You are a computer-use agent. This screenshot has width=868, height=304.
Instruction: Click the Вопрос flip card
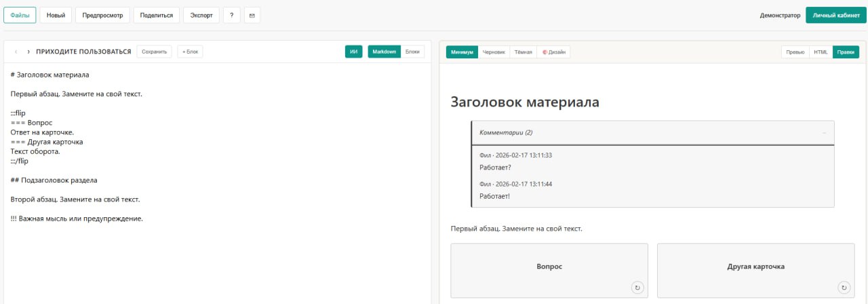(549, 270)
